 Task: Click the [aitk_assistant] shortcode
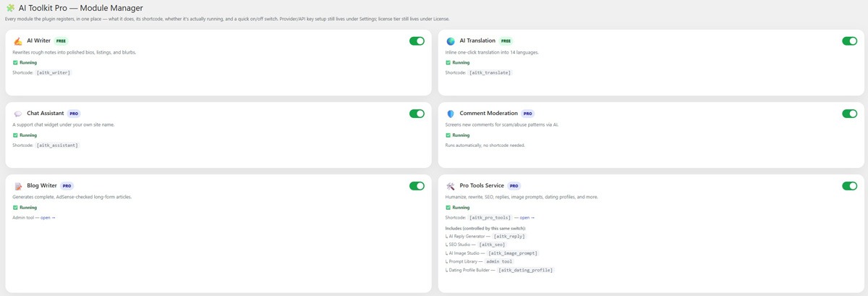(57, 145)
